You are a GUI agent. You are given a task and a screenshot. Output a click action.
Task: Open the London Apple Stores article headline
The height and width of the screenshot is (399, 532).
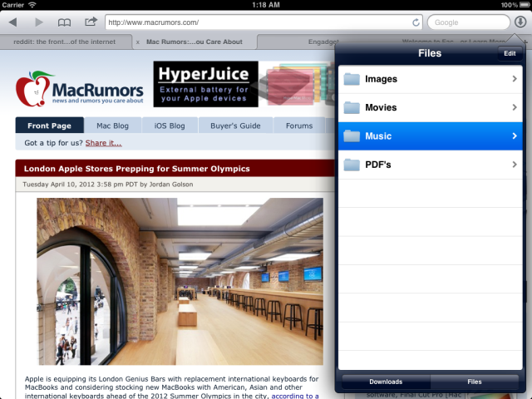[x=136, y=169]
